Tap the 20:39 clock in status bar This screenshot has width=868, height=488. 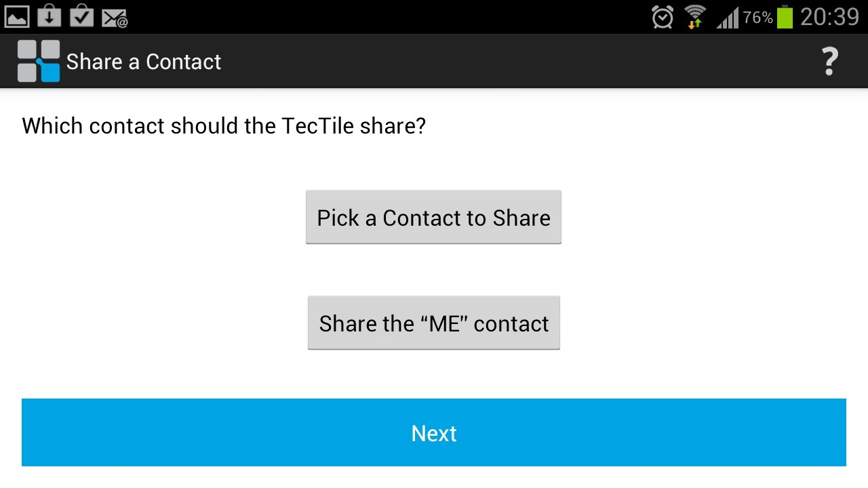coord(829,16)
